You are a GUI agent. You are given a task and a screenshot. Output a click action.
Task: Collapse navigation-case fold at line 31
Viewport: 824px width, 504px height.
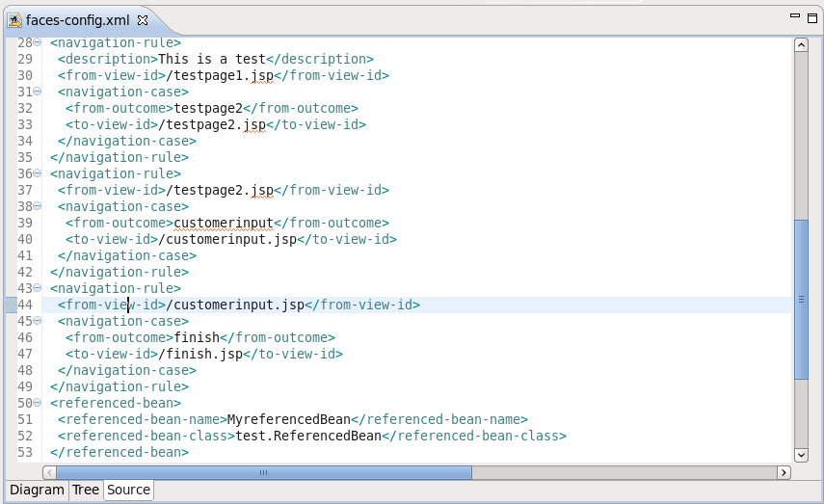38,92
